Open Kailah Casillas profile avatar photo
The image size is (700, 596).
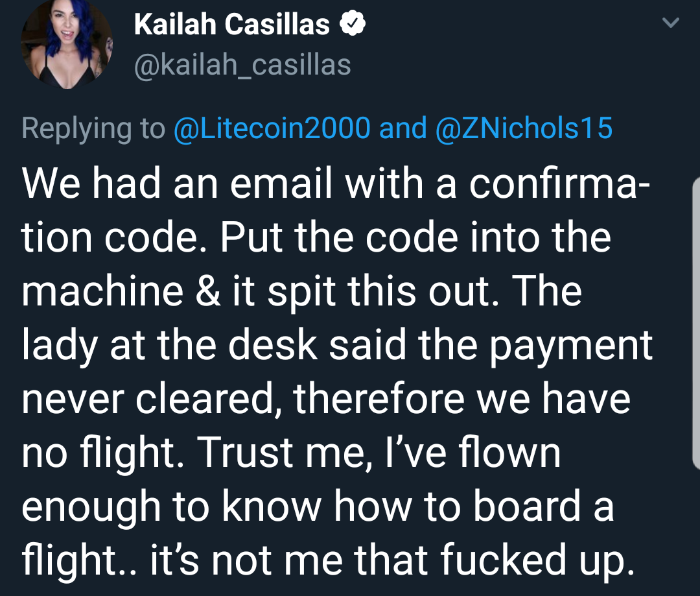[x=67, y=43]
